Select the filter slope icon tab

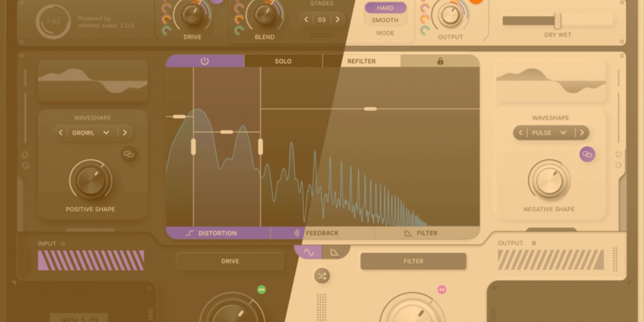point(334,252)
